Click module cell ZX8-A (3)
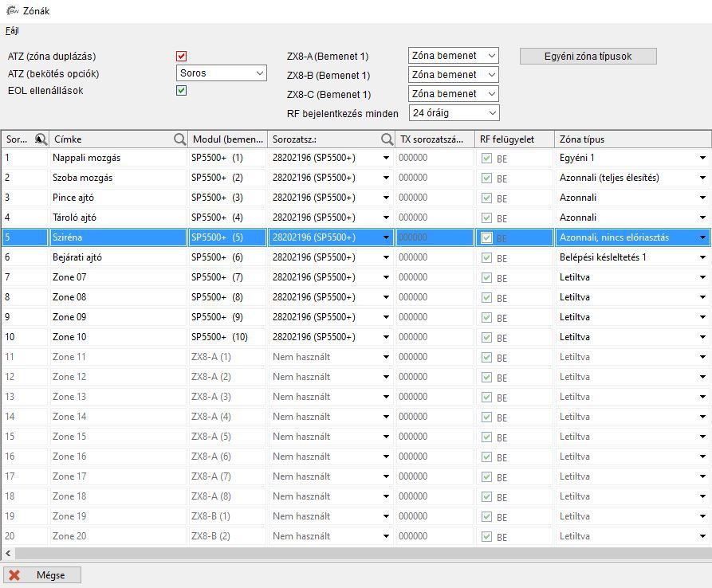 pyautogui.click(x=227, y=397)
